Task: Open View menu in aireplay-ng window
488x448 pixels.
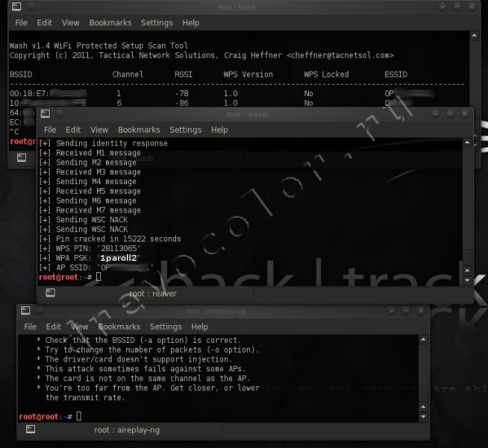Action: pyautogui.click(x=79, y=327)
